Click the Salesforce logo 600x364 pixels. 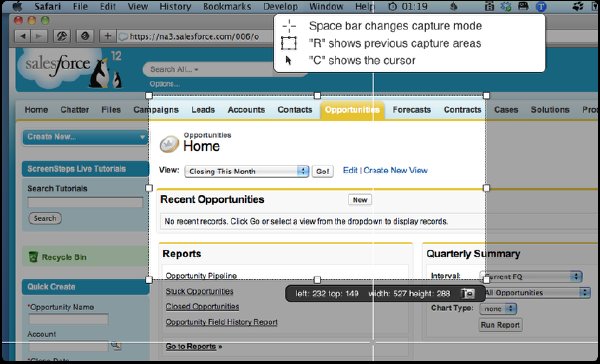click(57, 64)
